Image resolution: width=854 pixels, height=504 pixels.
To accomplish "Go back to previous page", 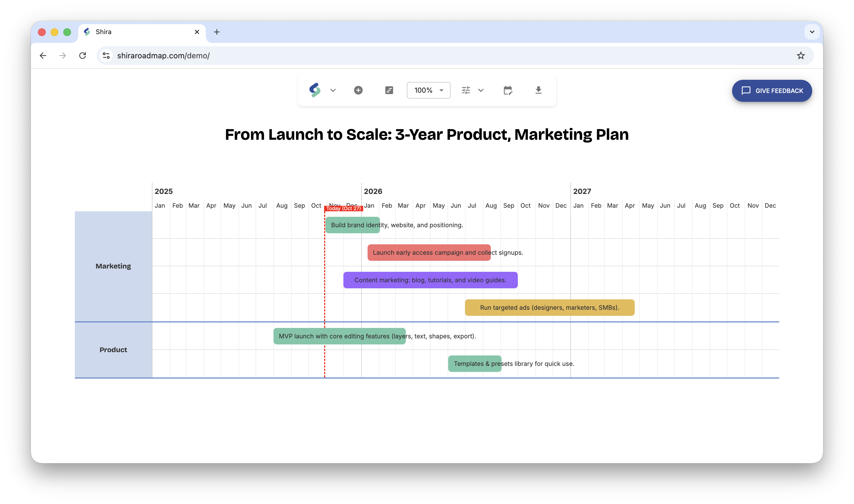I will coord(43,55).
